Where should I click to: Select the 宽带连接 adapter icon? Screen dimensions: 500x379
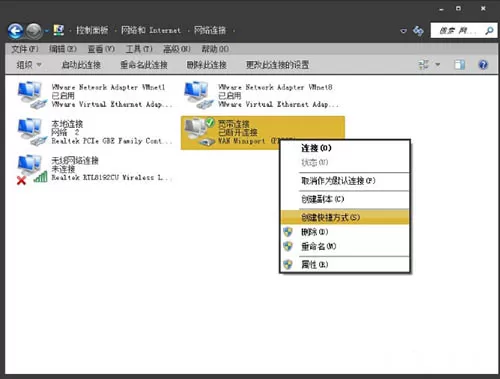(x=199, y=132)
